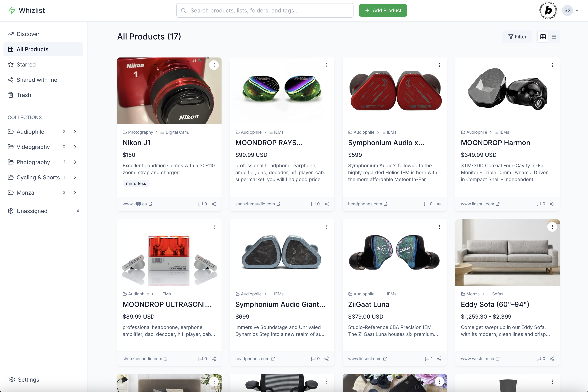Click the Filter button
Image resolution: width=588 pixels, height=392 pixels.
(x=517, y=37)
